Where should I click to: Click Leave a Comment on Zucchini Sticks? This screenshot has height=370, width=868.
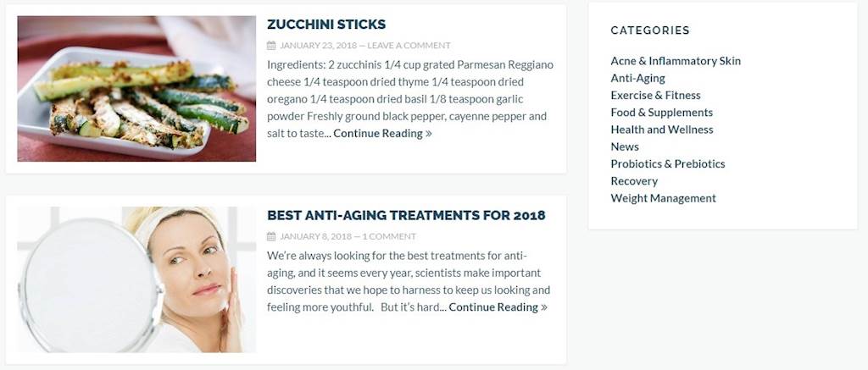(x=409, y=46)
